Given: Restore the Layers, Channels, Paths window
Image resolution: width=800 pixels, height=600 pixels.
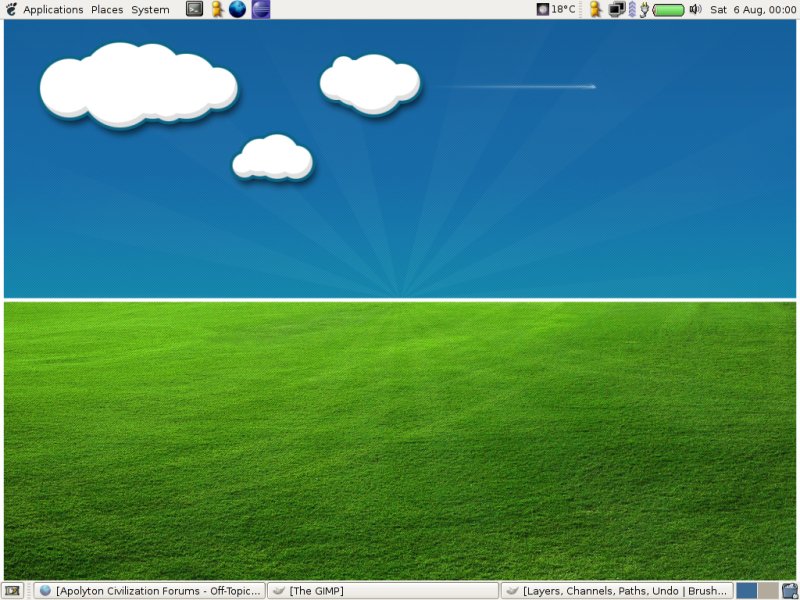Looking at the screenshot, I should point(617,591).
